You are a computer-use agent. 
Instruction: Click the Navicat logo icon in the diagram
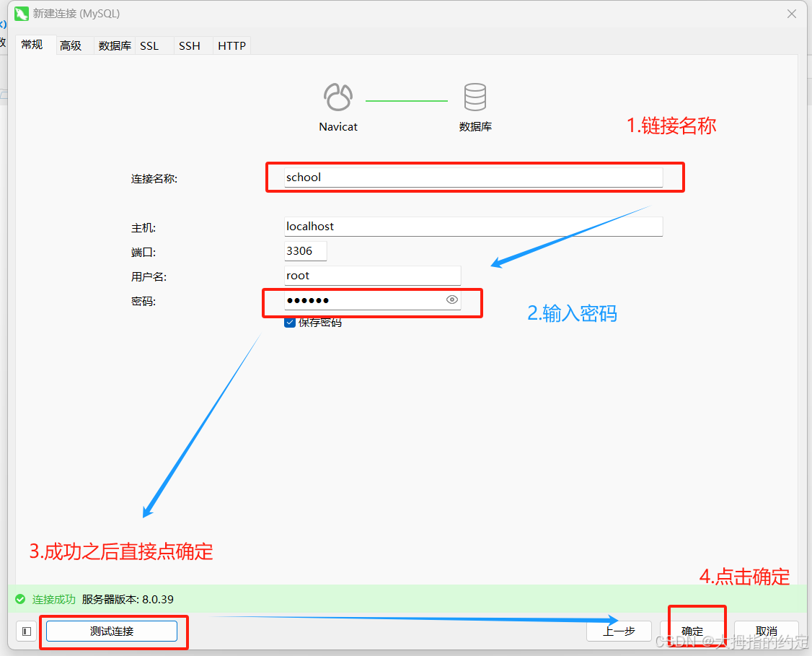coord(337,97)
